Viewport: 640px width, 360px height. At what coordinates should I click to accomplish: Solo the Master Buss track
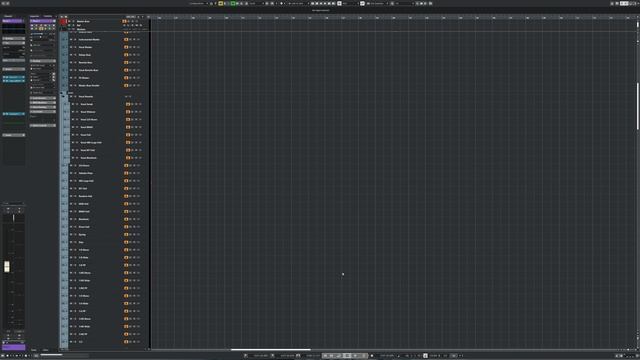tap(73, 21)
